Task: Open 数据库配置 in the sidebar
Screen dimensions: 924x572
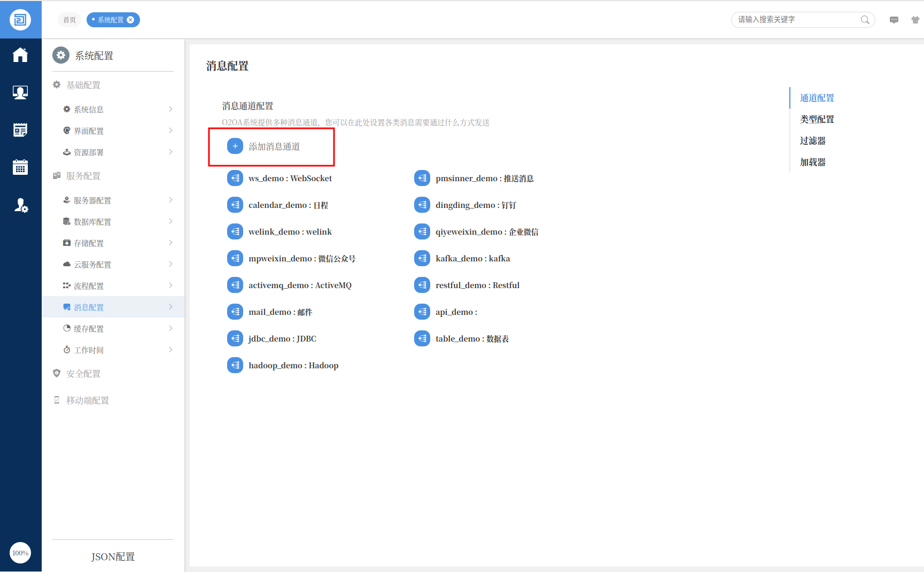Action: click(92, 222)
